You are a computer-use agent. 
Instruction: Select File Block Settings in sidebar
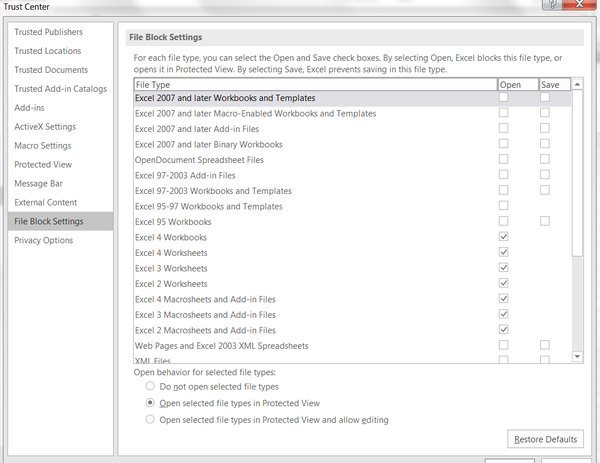[60, 221]
